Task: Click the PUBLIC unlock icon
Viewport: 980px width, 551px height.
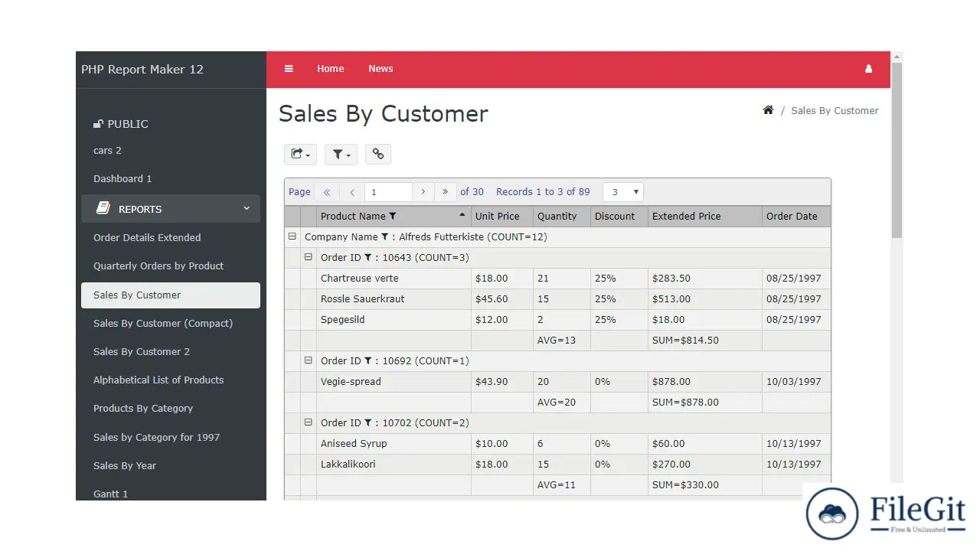Action: [98, 124]
